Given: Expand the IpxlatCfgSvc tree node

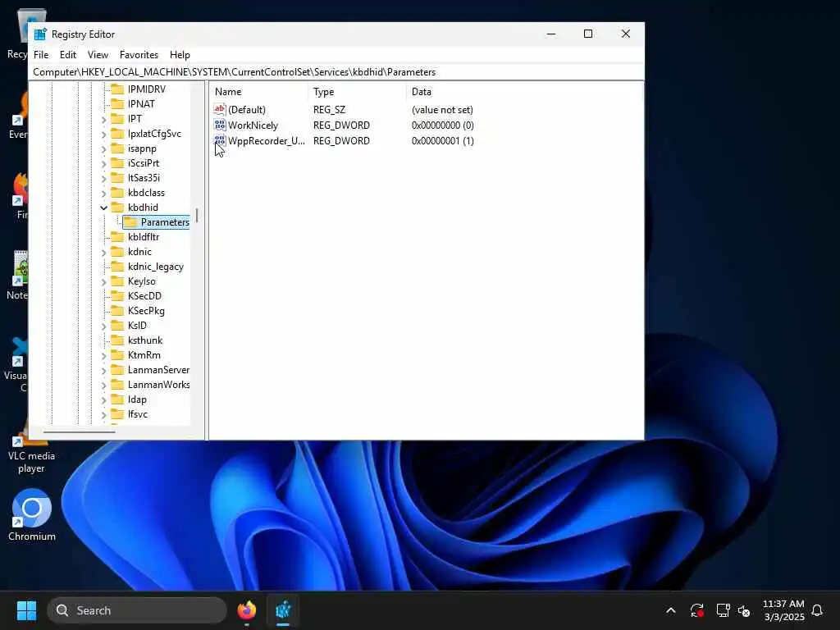Looking at the screenshot, I should (x=104, y=134).
